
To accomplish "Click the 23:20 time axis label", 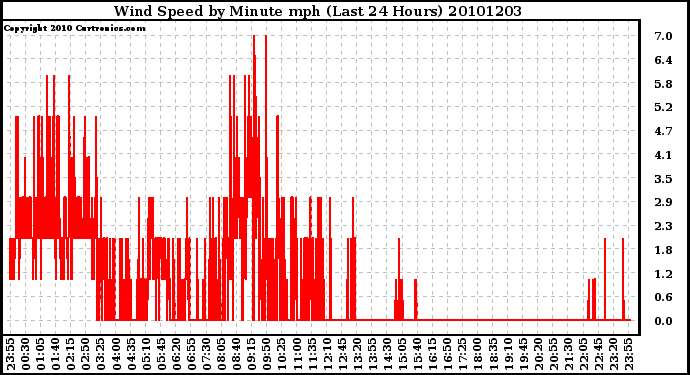I will [613, 355].
